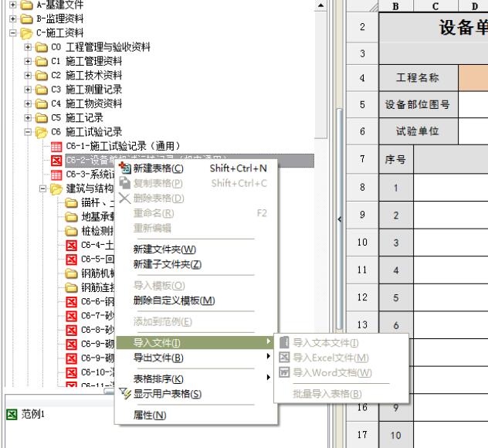Click the 地基承载 folder icon
This screenshot has width=488, height=448.
click(x=71, y=217)
